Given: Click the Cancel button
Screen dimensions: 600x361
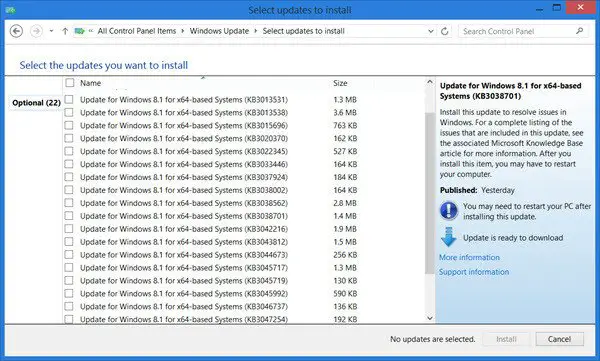Looking at the screenshot, I should (x=559, y=339).
